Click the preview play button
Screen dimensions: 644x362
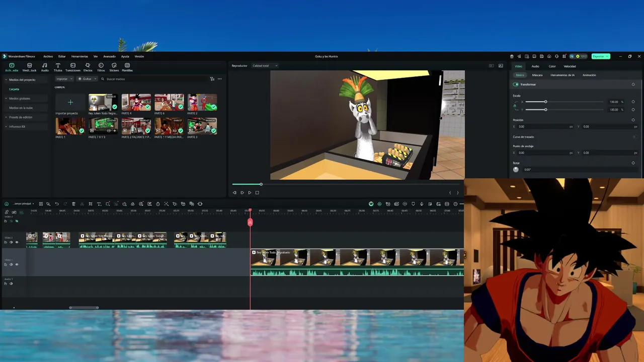pos(250,193)
